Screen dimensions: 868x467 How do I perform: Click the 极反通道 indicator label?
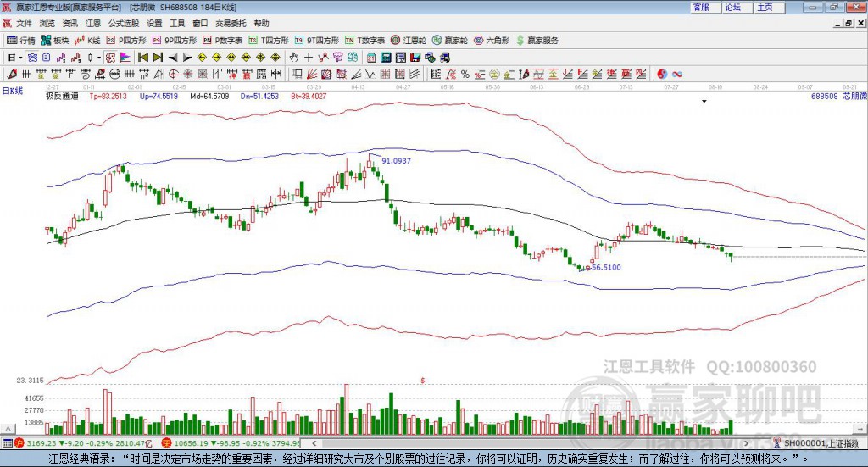(x=62, y=97)
